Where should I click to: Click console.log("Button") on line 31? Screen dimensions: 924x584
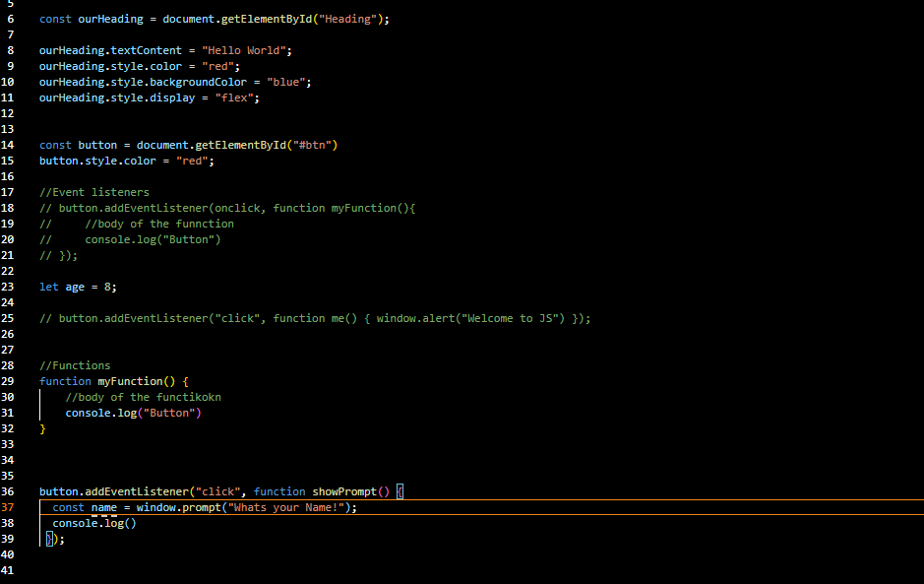coord(133,413)
